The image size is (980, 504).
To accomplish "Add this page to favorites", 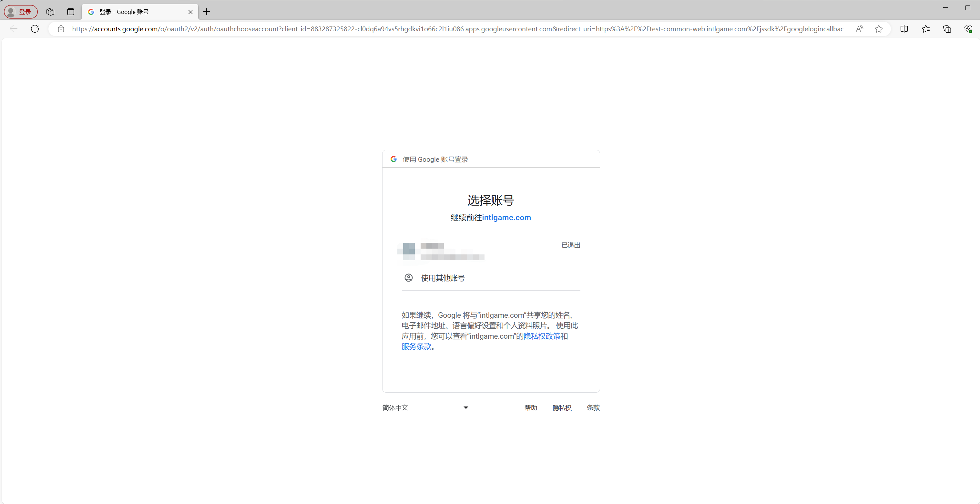I will point(879,28).
